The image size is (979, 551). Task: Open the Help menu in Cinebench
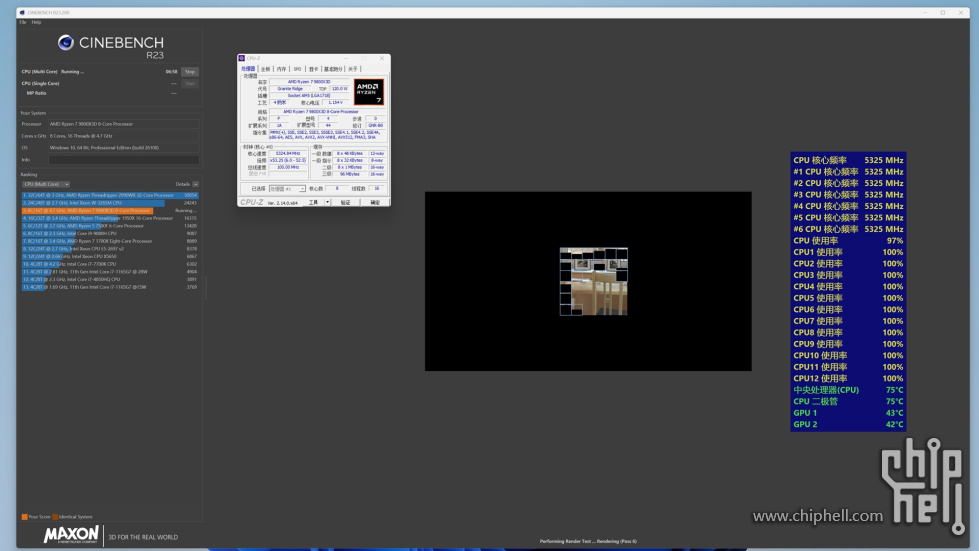[x=36, y=22]
